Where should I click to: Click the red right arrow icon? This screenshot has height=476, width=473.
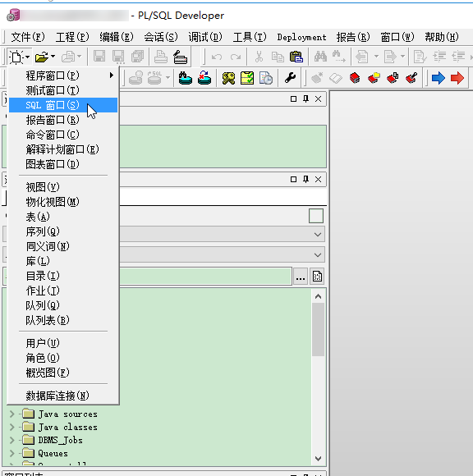[x=457, y=78]
